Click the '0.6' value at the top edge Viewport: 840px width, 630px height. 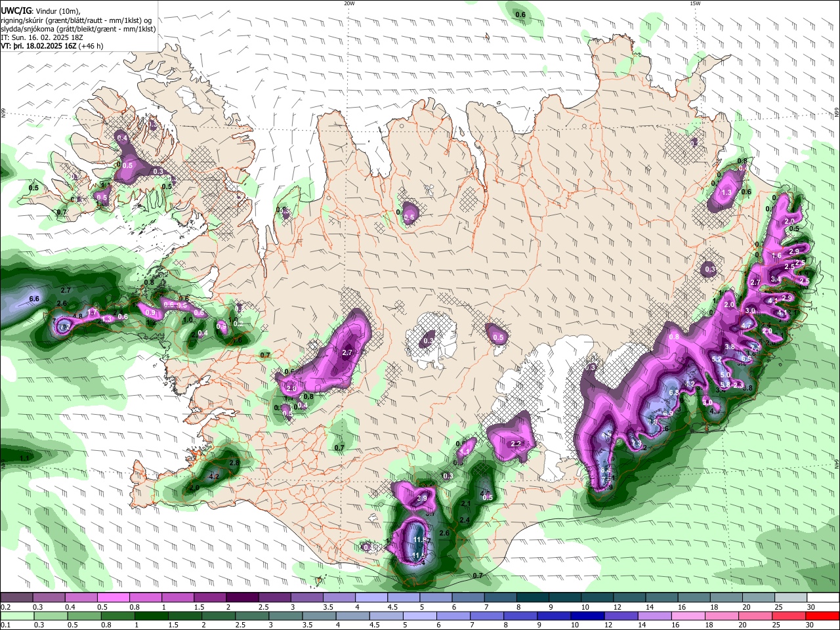(x=520, y=14)
